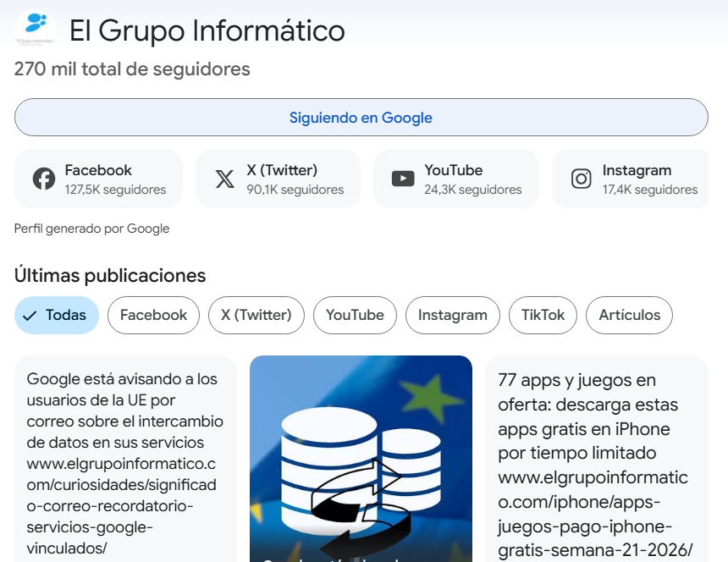Click the El Grupo Informático logo avatar

[36, 30]
